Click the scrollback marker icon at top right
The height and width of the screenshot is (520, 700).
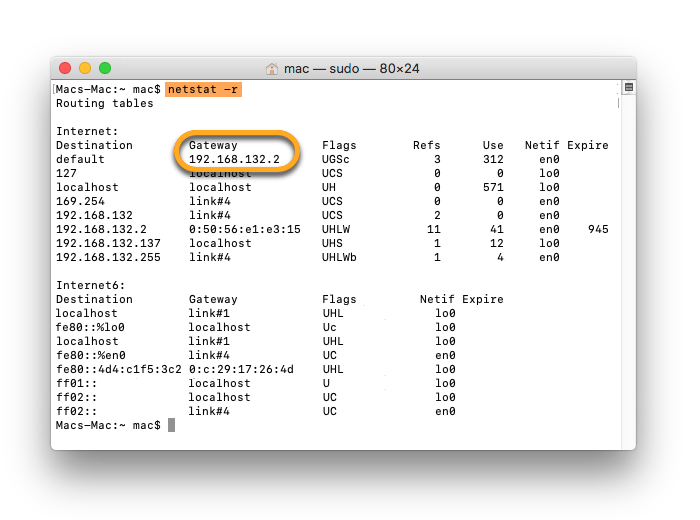[x=628, y=88]
